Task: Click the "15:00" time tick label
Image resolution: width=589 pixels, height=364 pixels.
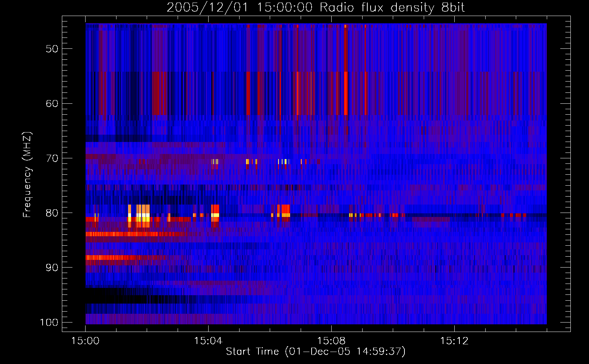Action: point(86,341)
